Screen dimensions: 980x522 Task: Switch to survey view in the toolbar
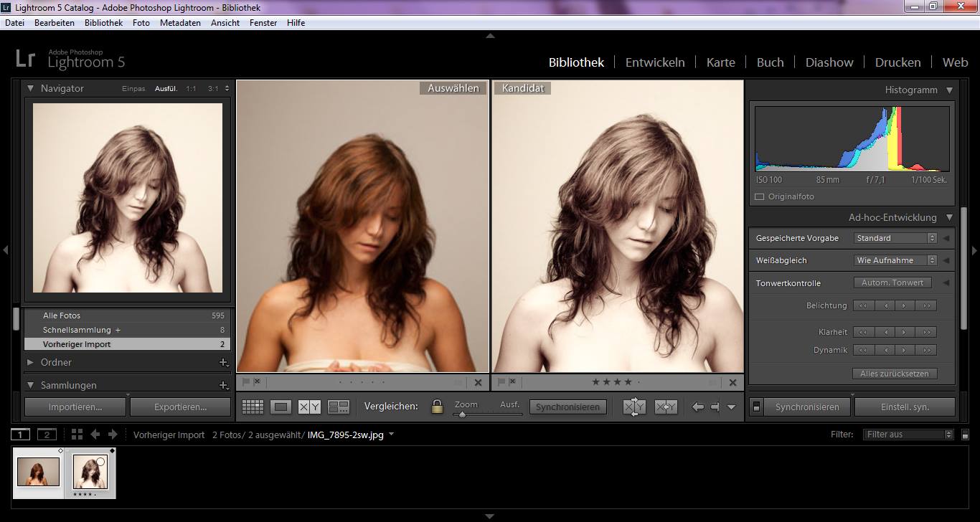click(x=339, y=407)
